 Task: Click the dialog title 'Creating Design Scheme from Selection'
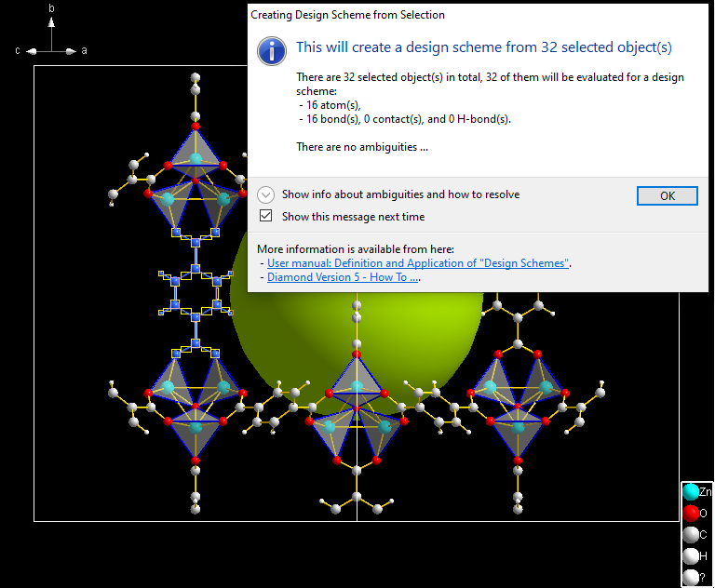tap(348, 15)
